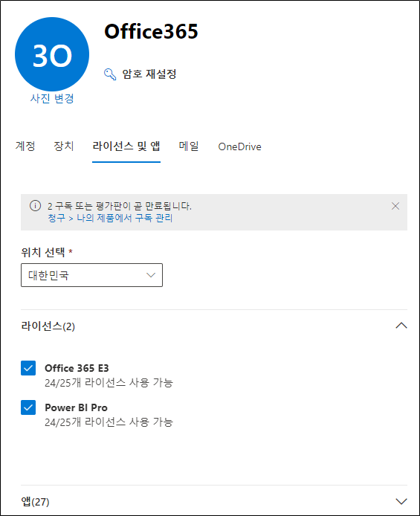Click 암호 재설정 to reset the password
This screenshot has width=420, height=516.
(149, 74)
